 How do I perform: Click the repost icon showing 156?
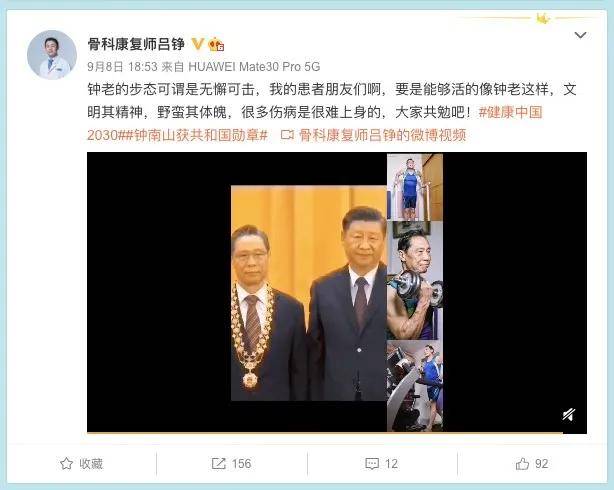pyautogui.click(x=231, y=464)
